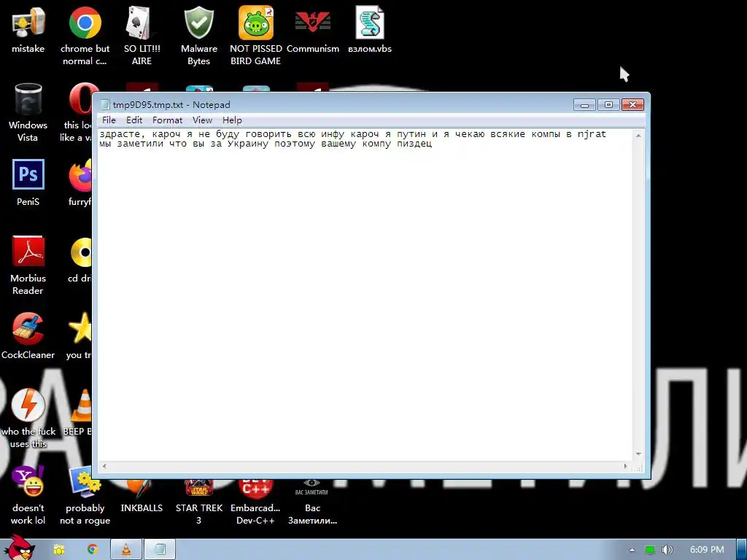The image size is (747, 560).
Task: Click the Show Desktop strip
Action: click(742, 550)
